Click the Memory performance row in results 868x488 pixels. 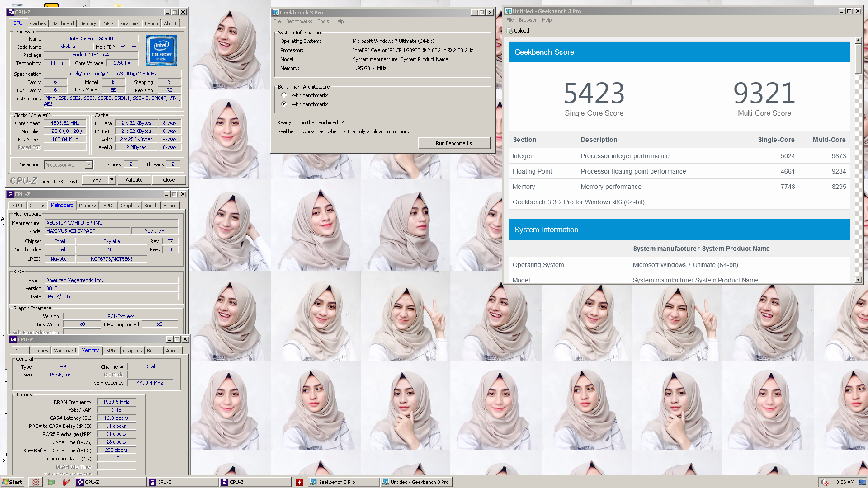coord(679,187)
